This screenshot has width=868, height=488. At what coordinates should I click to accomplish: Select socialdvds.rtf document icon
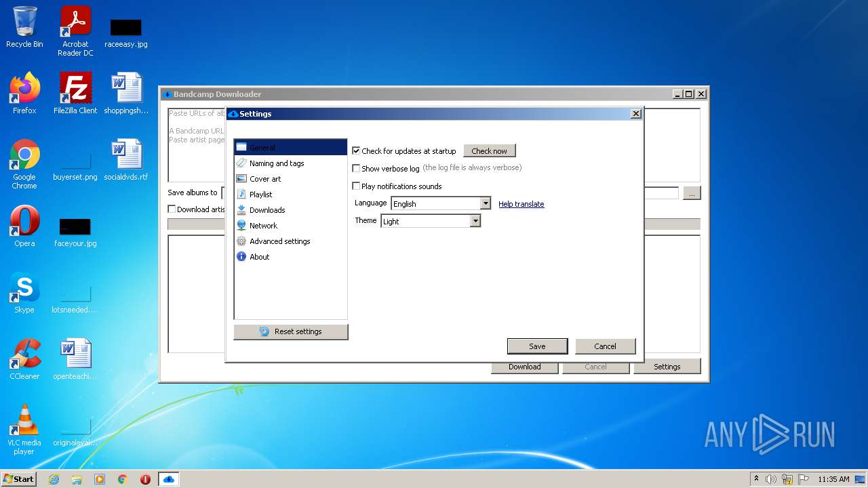[125, 160]
